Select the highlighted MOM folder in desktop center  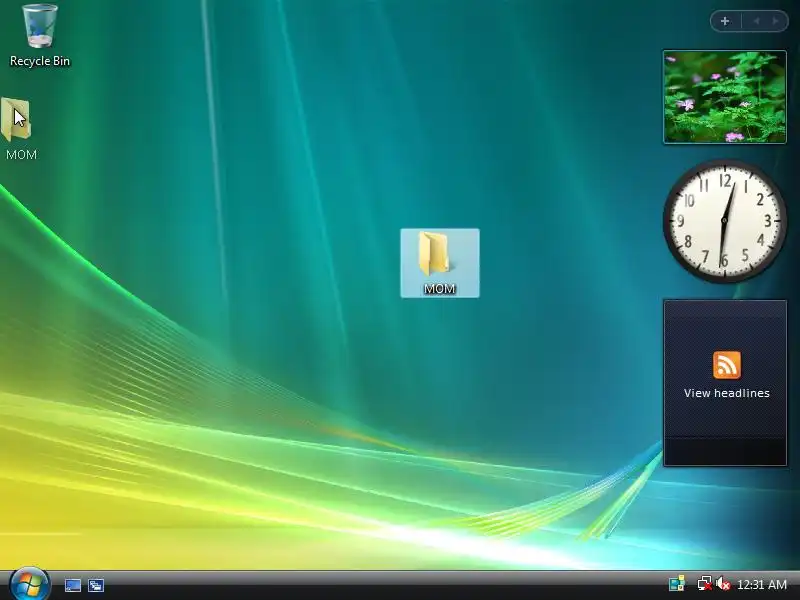(440, 263)
